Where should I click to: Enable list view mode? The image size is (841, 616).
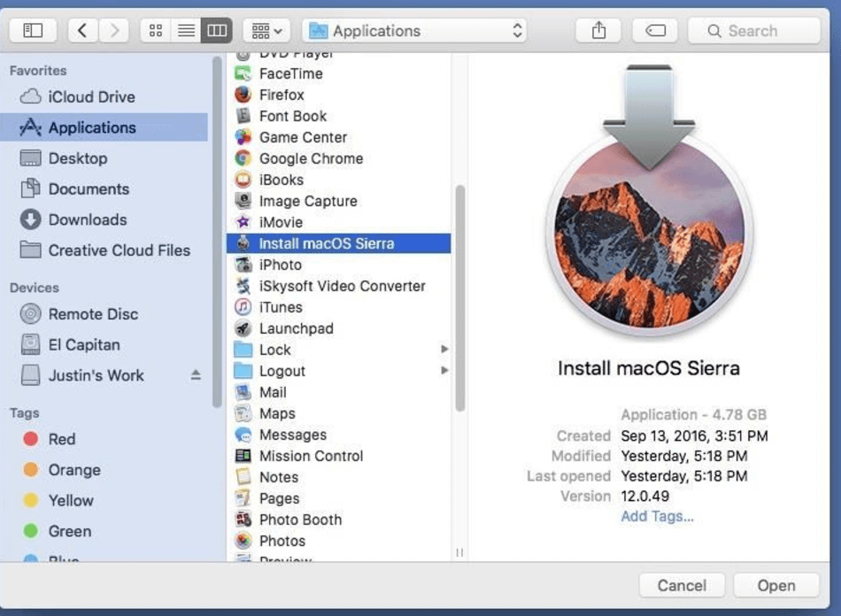[x=186, y=29]
